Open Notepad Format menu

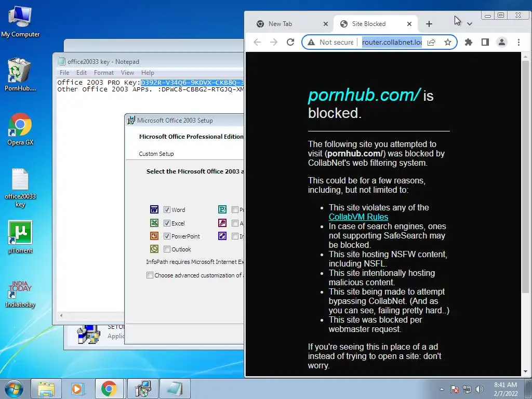point(103,73)
